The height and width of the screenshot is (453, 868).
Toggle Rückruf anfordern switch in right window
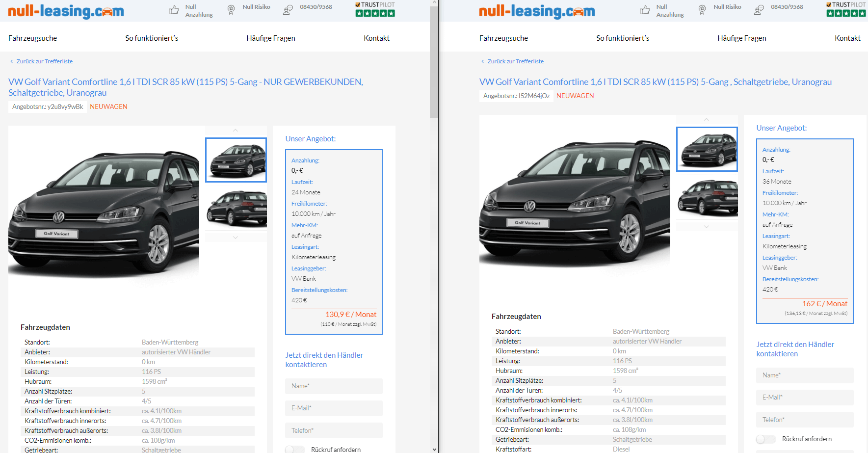pos(766,439)
